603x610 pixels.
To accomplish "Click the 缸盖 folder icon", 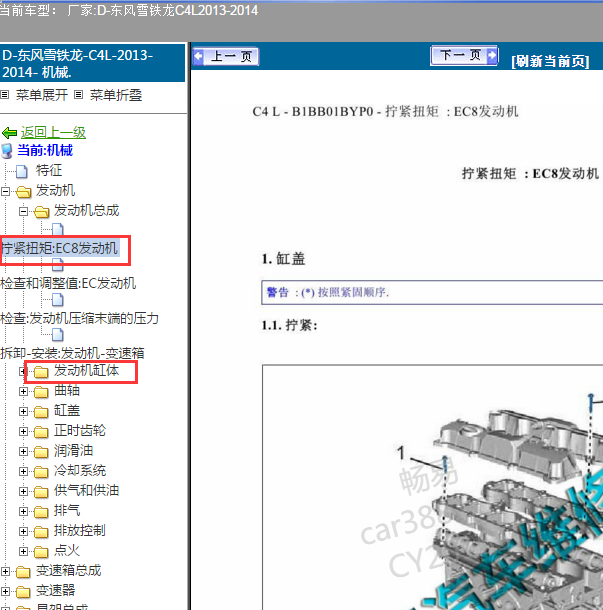I will pyautogui.click(x=41, y=412).
